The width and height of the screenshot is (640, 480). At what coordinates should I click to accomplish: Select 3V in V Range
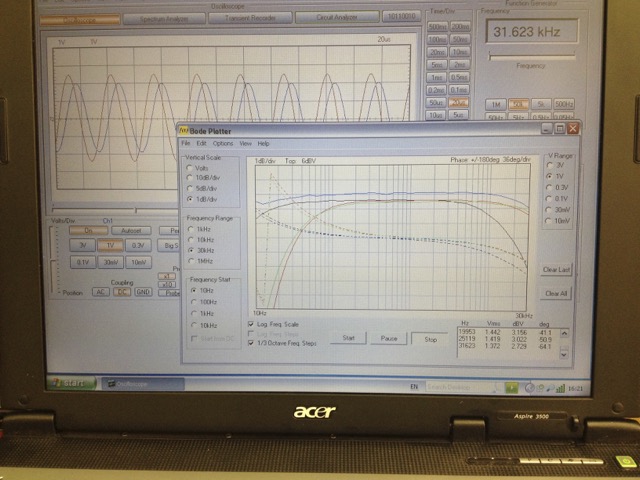coord(556,165)
